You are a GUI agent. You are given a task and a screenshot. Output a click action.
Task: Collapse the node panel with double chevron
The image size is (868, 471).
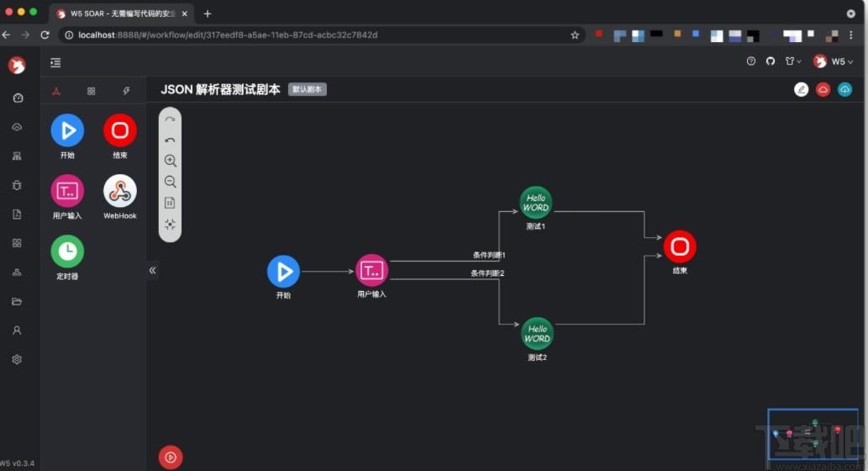coord(152,271)
